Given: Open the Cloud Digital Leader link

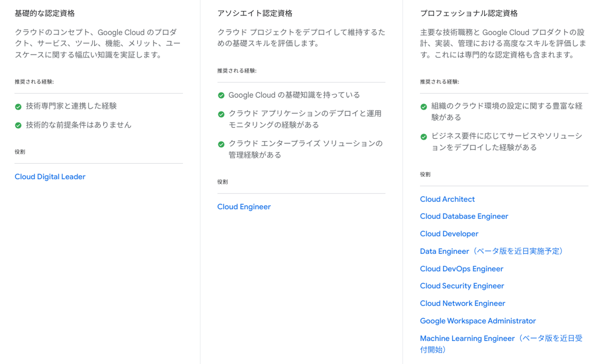Looking at the screenshot, I should (50, 177).
